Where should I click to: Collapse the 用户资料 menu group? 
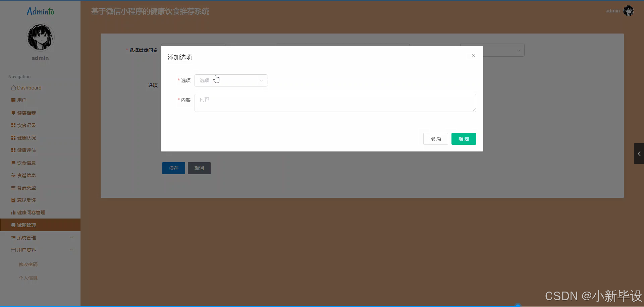tap(40, 250)
